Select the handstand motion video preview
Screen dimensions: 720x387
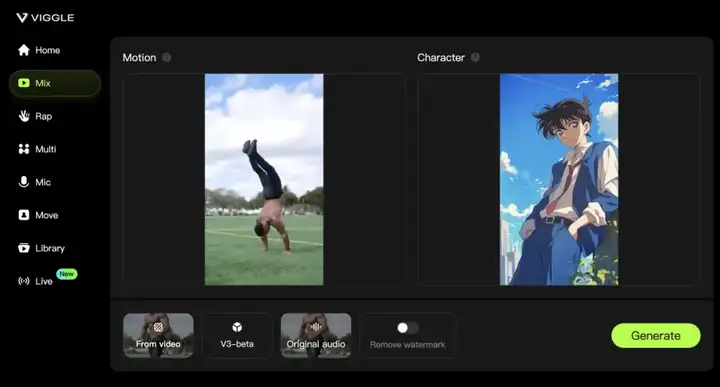click(264, 179)
